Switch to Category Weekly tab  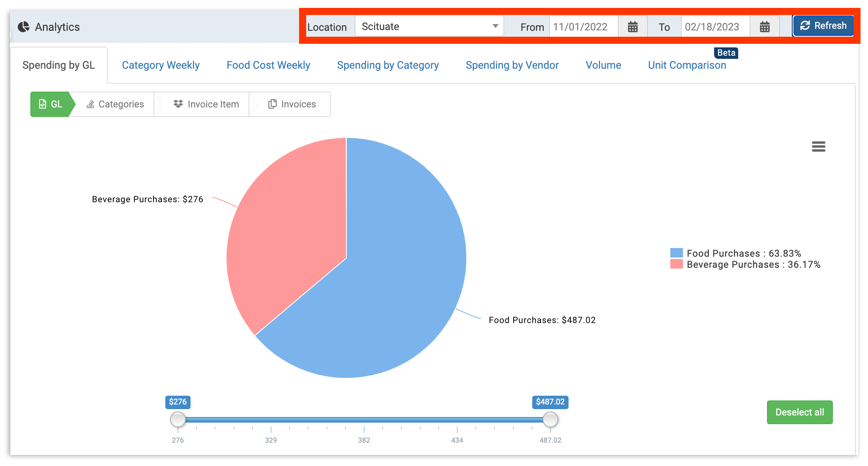click(161, 65)
